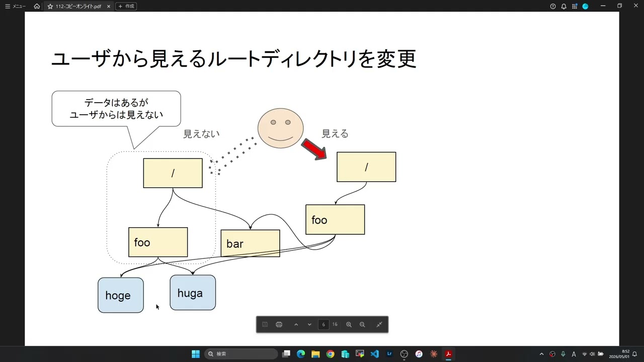Click the 作成 create button
The width and height of the screenshot is (644, 362).
pos(126,6)
